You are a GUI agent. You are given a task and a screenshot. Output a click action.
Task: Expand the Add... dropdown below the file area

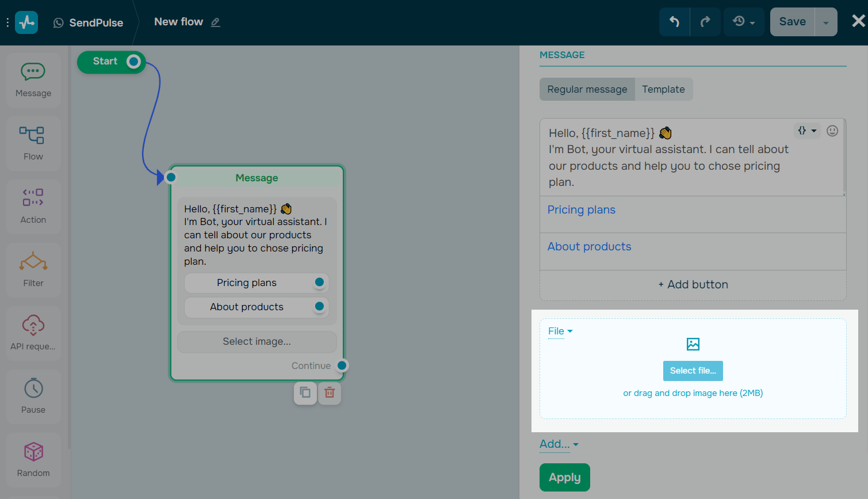[x=557, y=444]
